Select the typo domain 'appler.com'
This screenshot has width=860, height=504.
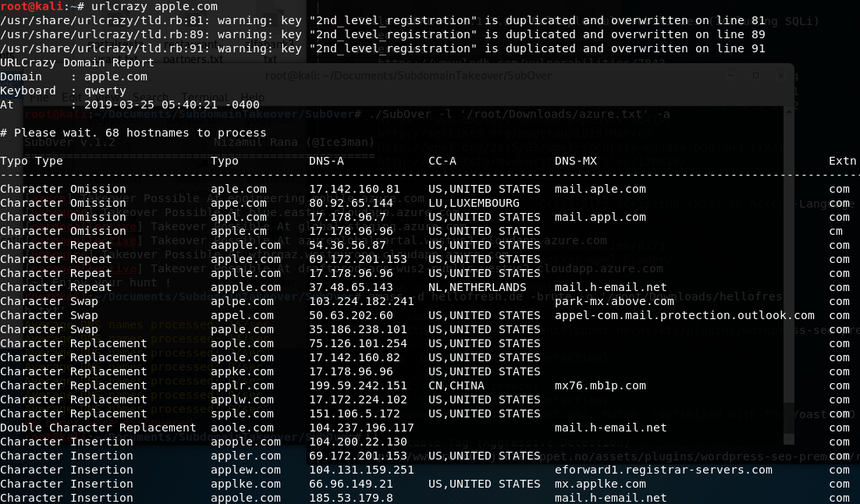pyautogui.click(x=246, y=456)
